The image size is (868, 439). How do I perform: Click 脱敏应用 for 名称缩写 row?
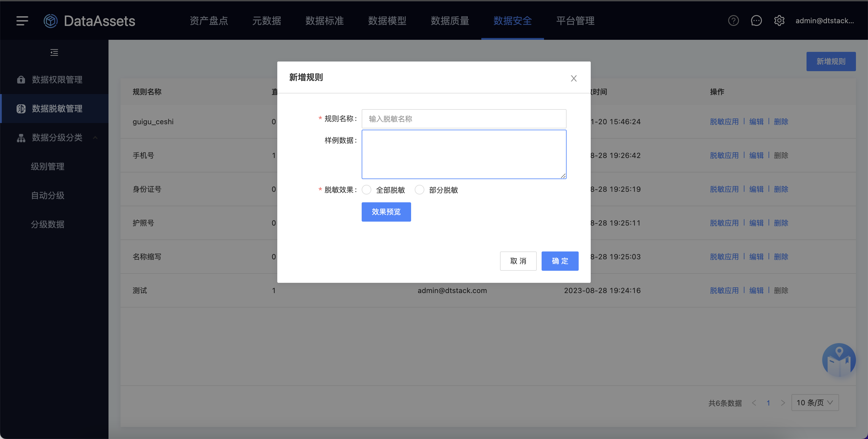[x=724, y=257]
